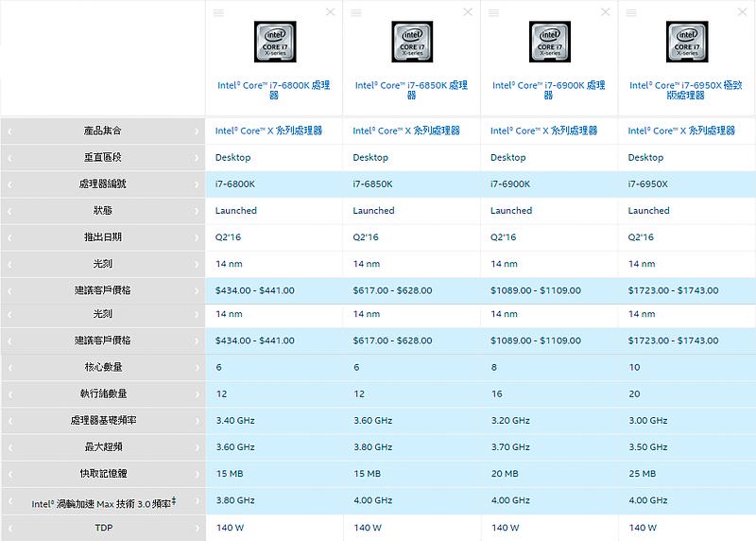Select the 狀態 row header

coord(103,210)
